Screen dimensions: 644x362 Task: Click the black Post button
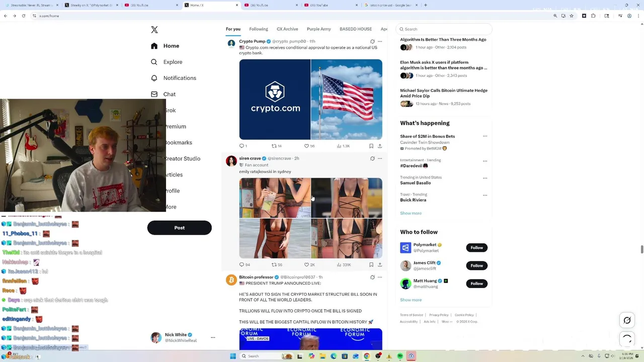(180, 228)
